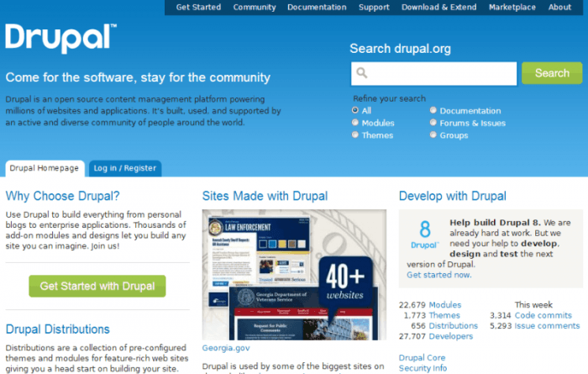Click the 'Search drupal.org' heading
The height and width of the screenshot is (374, 588).
coord(400,49)
